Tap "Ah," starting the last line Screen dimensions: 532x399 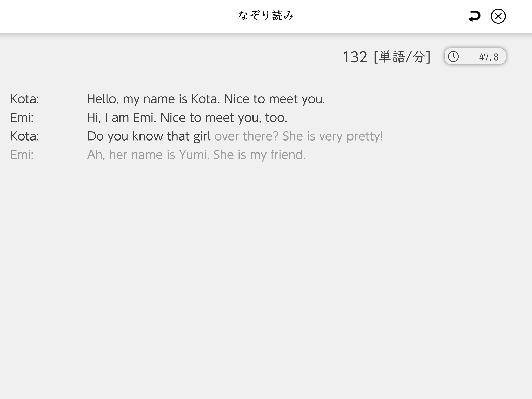pyautogui.click(x=96, y=155)
